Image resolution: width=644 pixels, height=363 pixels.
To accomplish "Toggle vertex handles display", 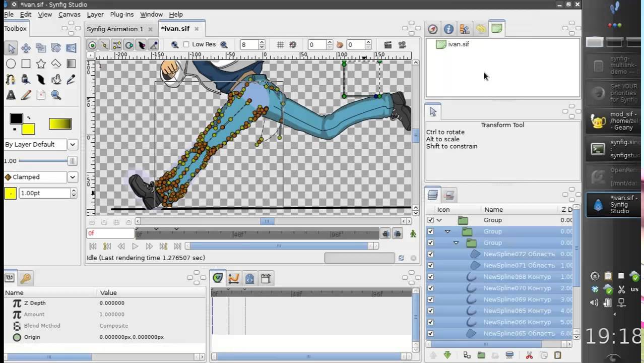I will [x=104, y=45].
